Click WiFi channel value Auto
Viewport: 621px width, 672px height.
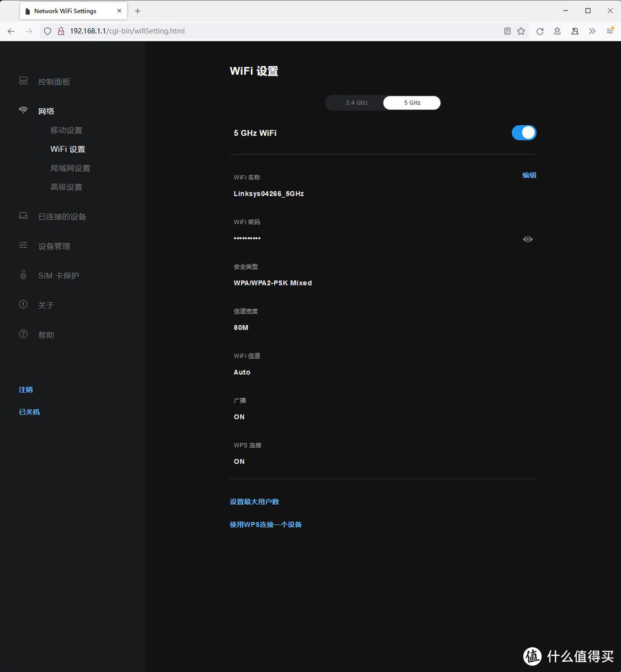click(x=241, y=372)
